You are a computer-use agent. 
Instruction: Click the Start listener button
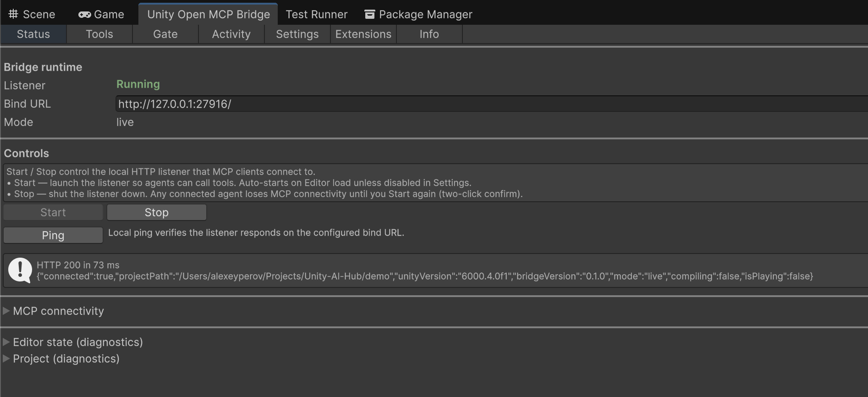(x=53, y=212)
